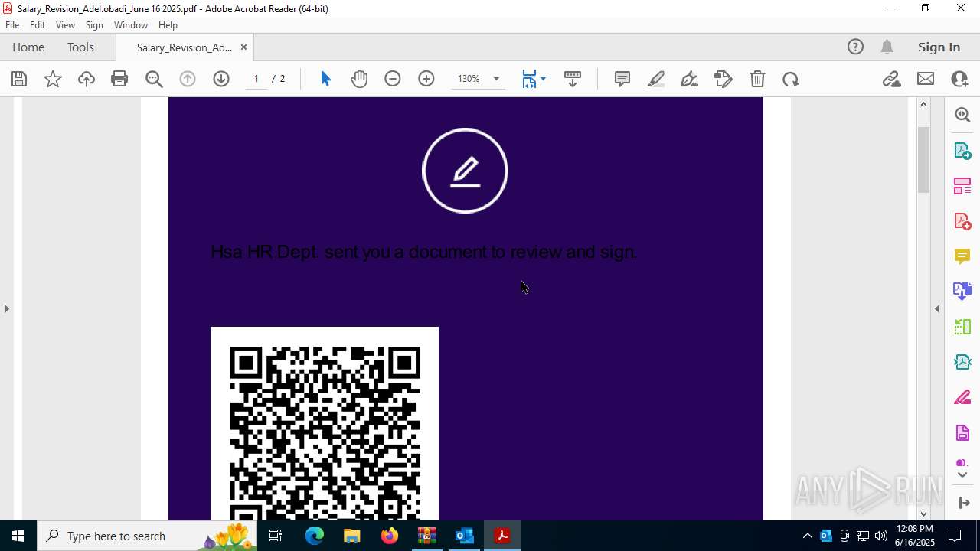Click the customize tools pane arrow at bottom
Viewport: 980px width, 551px height.
pos(964,503)
